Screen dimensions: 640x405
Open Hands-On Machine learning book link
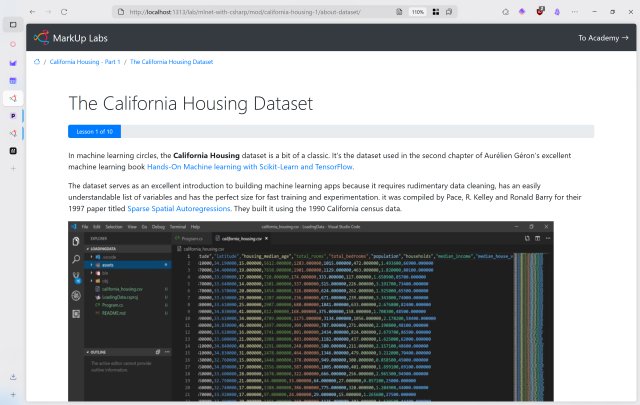point(250,167)
